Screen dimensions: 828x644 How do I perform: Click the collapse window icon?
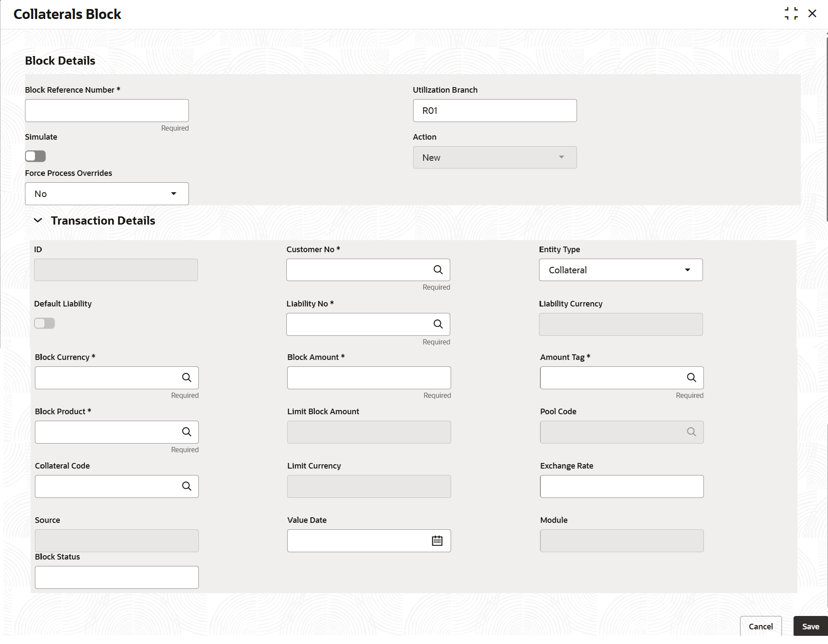click(x=791, y=13)
